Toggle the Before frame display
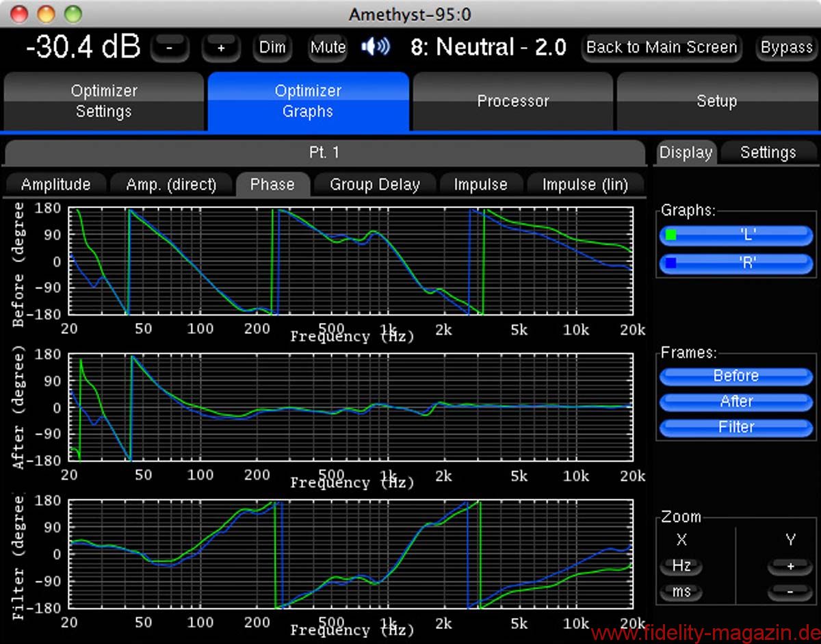Image resolution: width=821 pixels, height=644 pixels. 736,376
